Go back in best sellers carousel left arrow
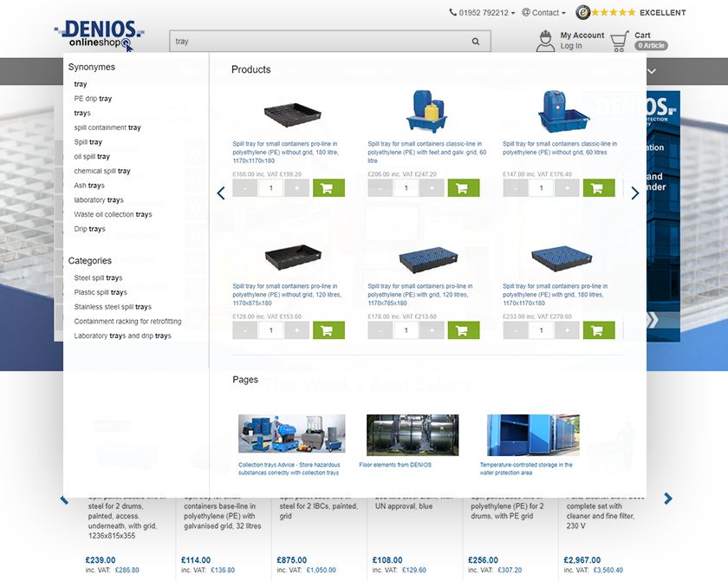The width and height of the screenshot is (728, 587). (64, 499)
